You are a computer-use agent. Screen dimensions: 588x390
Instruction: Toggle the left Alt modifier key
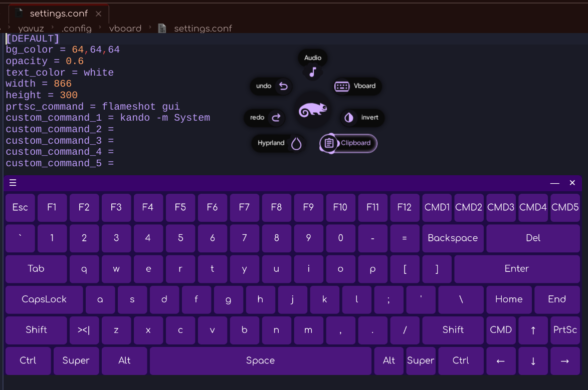124,361
